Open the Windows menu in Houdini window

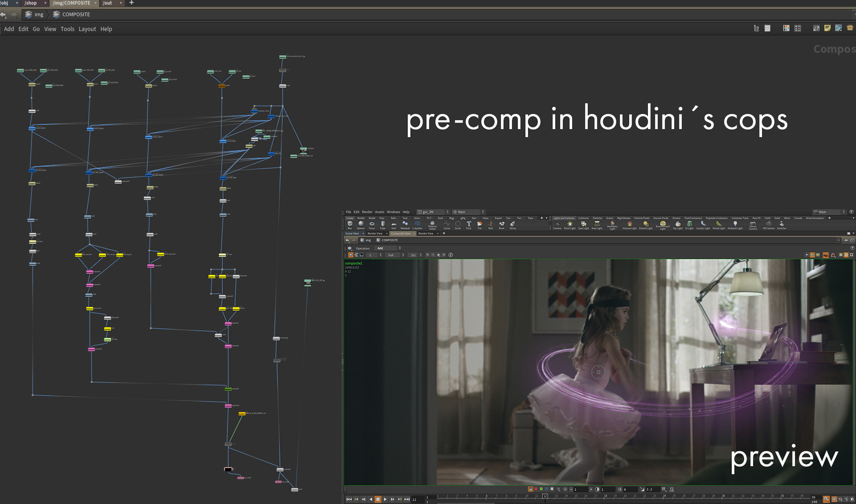tap(393, 212)
